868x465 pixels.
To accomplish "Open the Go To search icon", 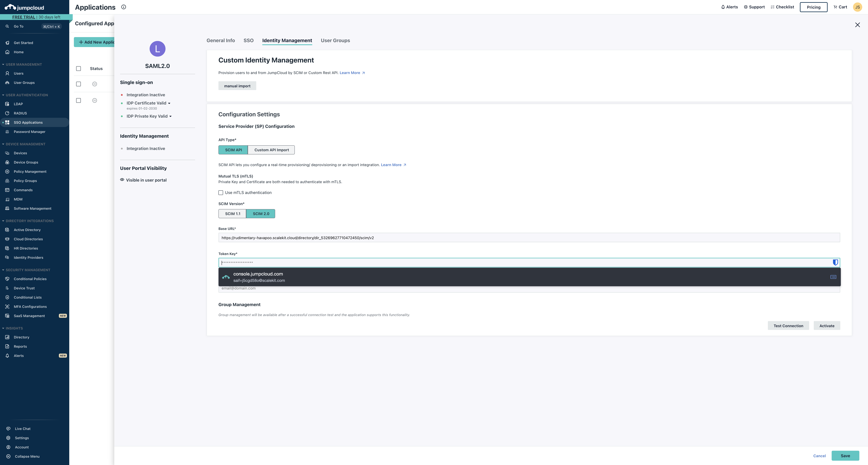I will (7, 26).
